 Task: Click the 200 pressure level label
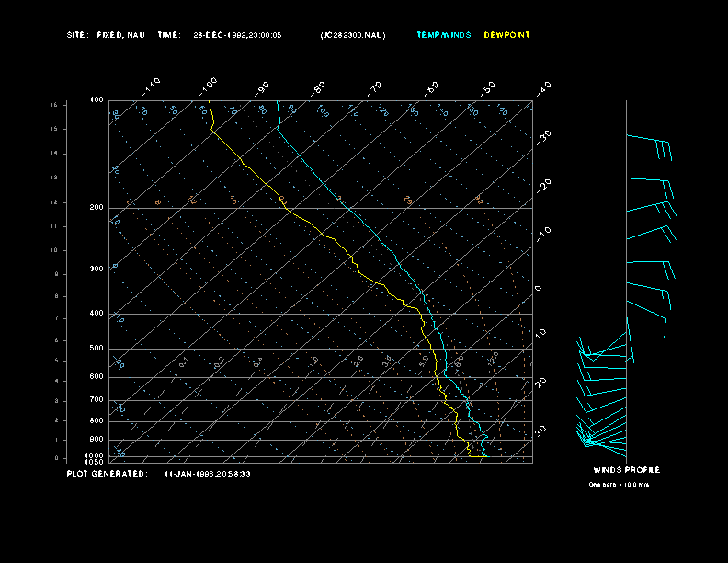coord(97,208)
